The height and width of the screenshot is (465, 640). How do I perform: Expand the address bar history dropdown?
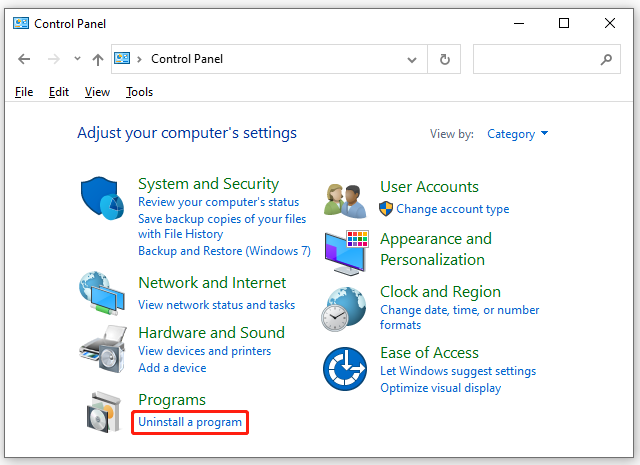[x=412, y=60]
